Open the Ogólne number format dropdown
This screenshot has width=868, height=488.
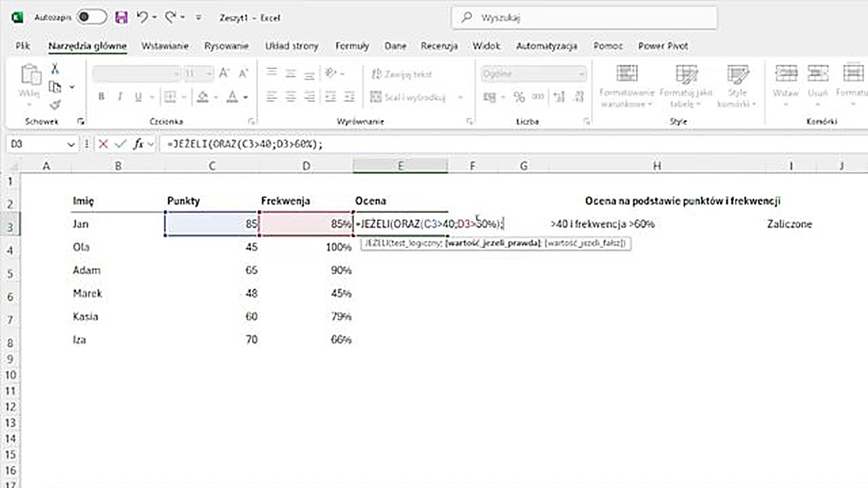click(533, 73)
